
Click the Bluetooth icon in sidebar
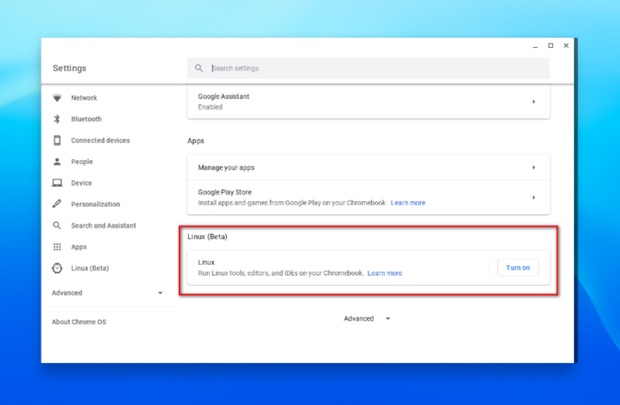click(57, 119)
